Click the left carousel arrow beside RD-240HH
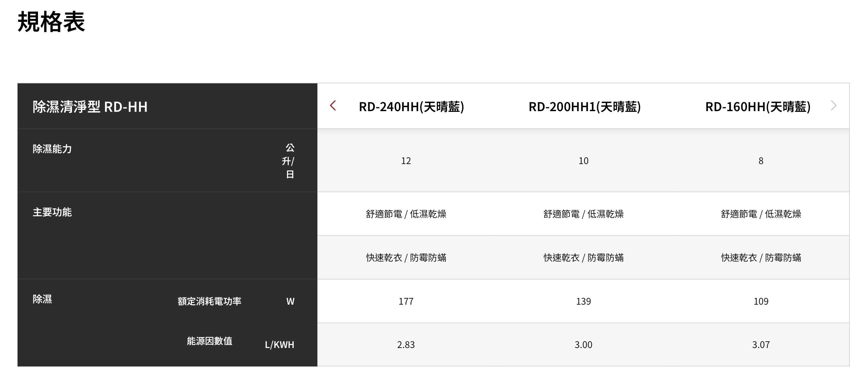Image resolution: width=868 pixels, height=389 pixels. (333, 106)
